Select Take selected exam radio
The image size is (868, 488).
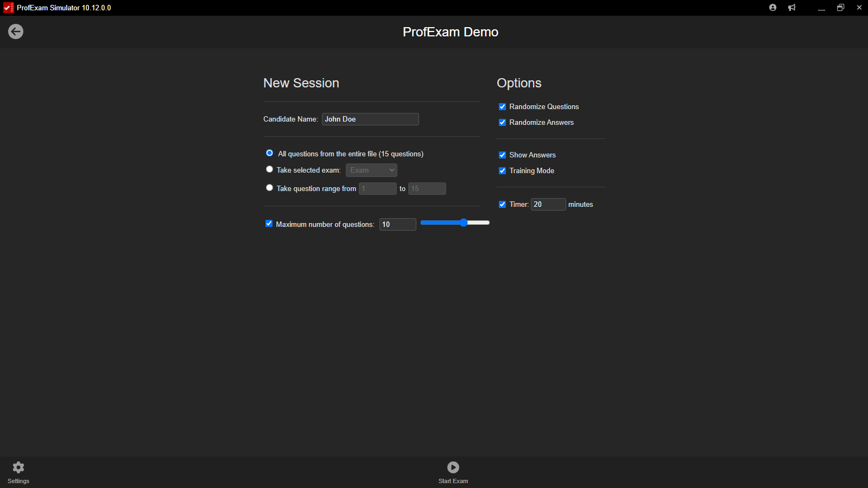coord(269,169)
